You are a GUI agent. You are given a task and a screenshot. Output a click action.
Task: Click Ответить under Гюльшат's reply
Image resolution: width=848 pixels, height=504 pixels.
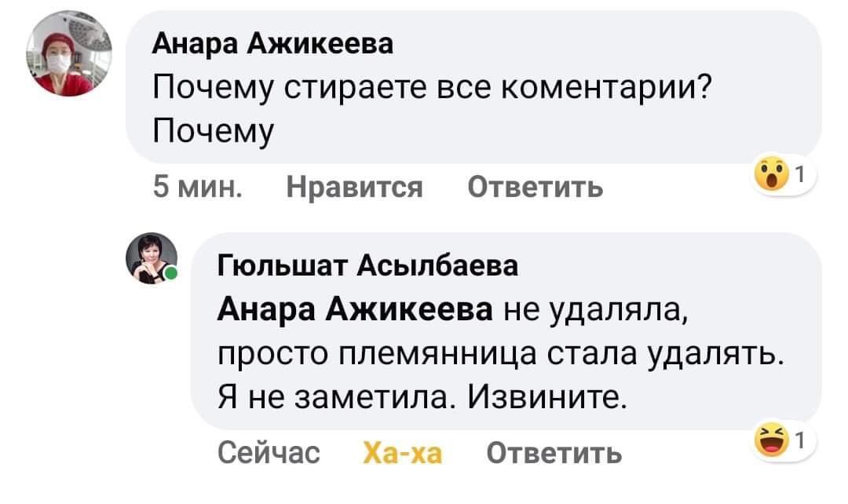(554, 452)
